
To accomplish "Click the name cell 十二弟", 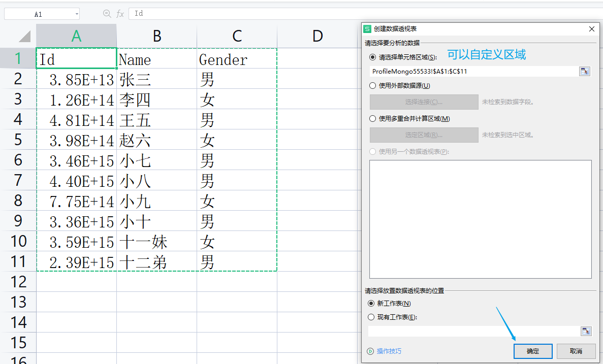I will pyautogui.click(x=156, y=261).
